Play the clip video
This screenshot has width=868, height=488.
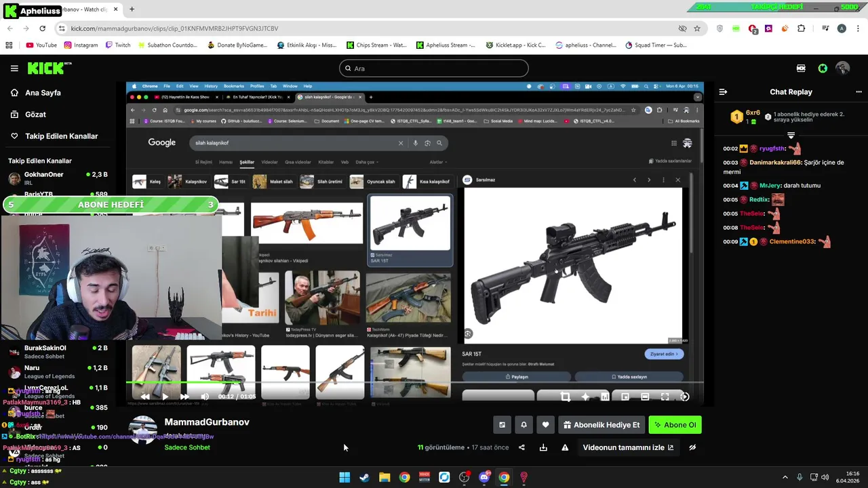point(165,396)
